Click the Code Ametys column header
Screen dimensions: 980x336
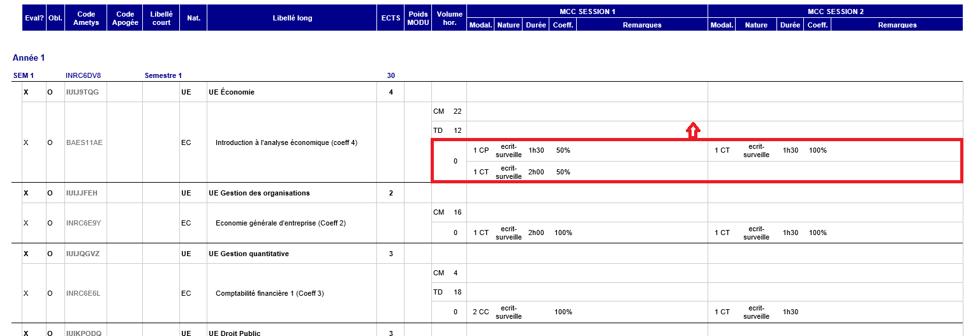coord(85,18)
